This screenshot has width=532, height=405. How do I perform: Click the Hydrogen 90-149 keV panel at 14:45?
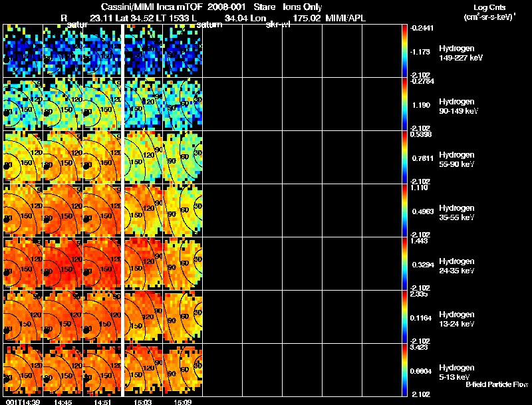(x=63, y=104)
